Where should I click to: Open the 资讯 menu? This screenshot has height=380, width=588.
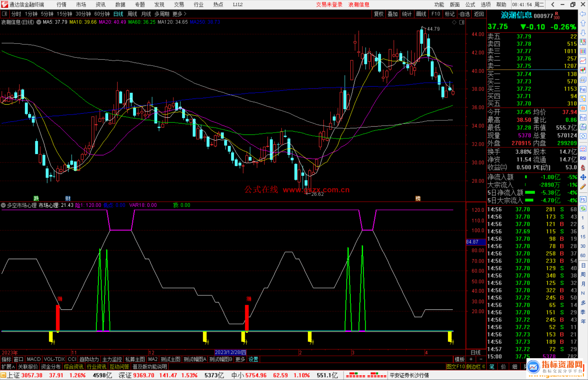click(101, 5)
